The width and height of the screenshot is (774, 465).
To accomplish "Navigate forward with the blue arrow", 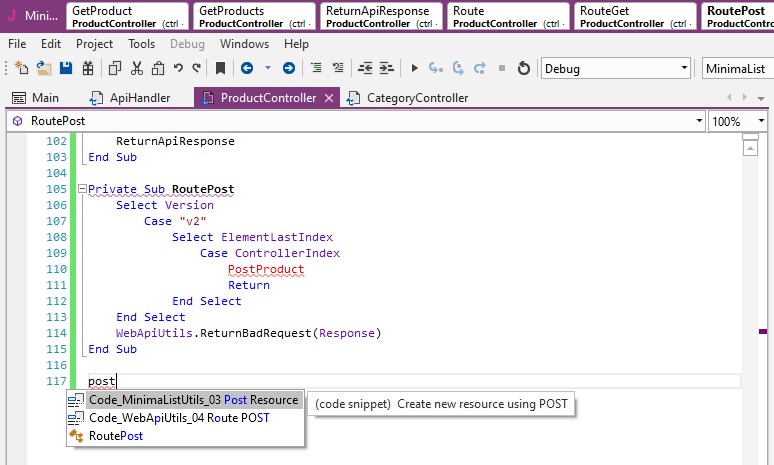I will [x=288, y=69].
